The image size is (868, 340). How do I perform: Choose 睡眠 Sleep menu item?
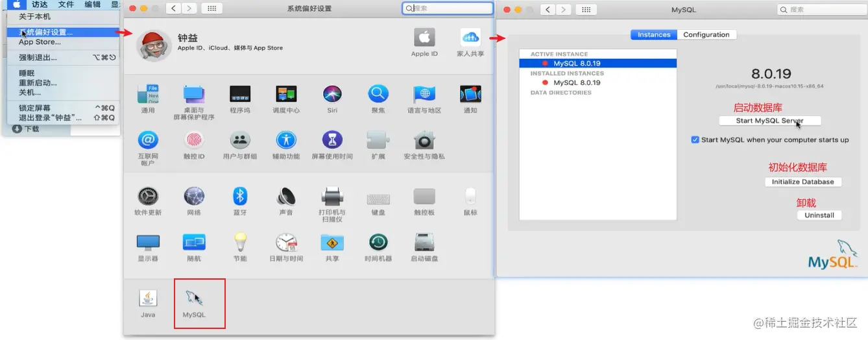tap(63, 73)
